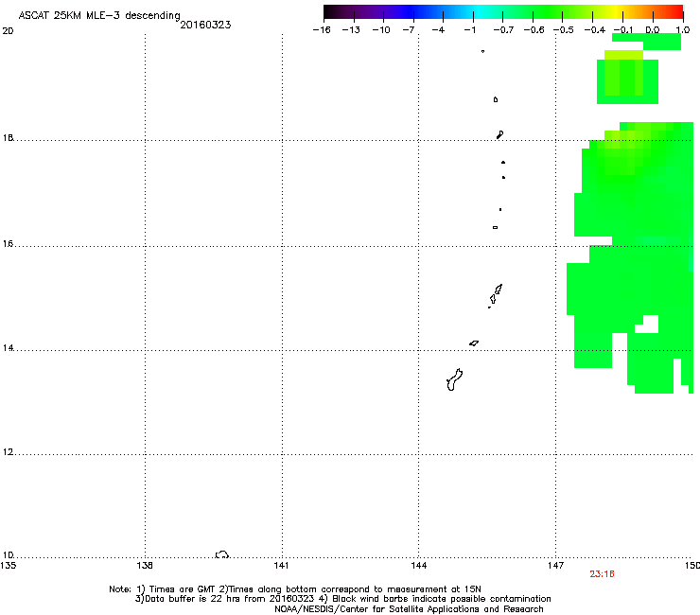
Task: Click the red end of the color bar
Action: pos(675,11)
